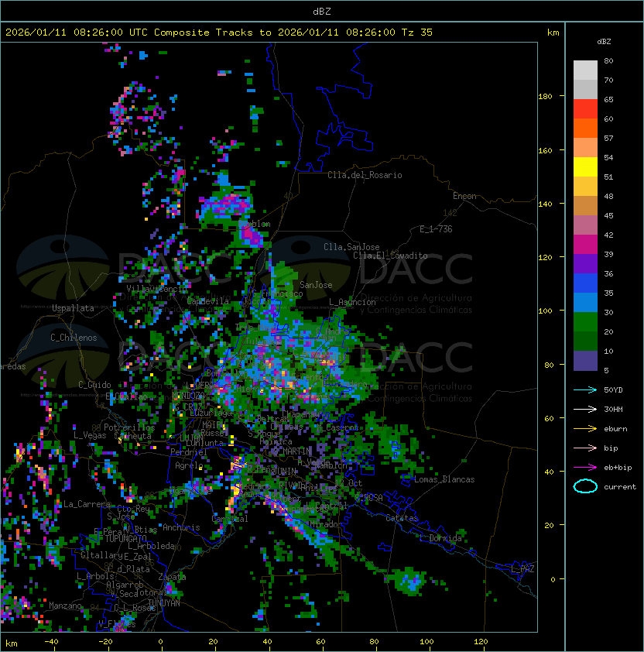Click the 'L_Dormida' map label
Screen dimensions: 644x652
440,538
